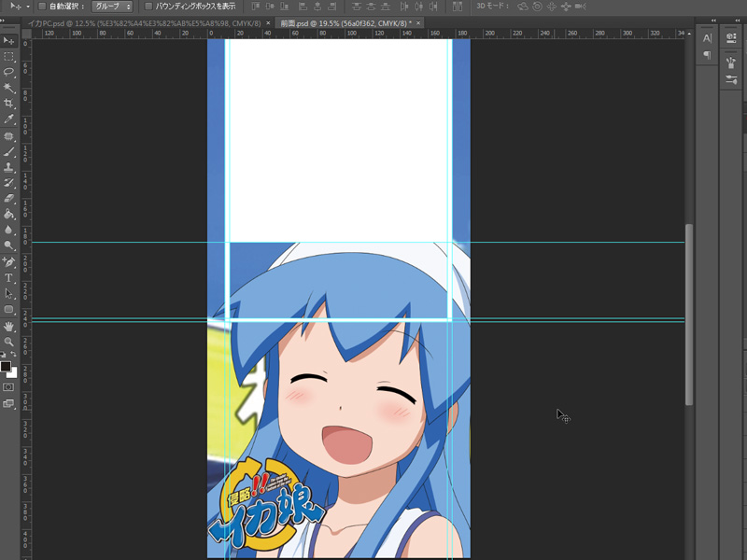Click the 3D slide mode icon
Image resolution: width=747 pixels, height=560 pixels.
point(566,7)
